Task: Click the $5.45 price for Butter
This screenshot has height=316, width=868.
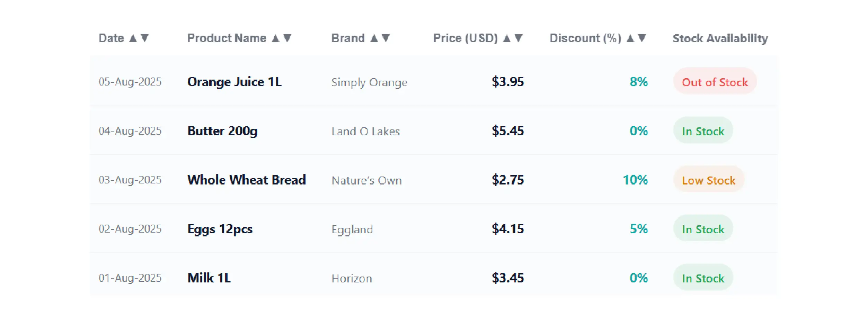Action: coord(508,131)
